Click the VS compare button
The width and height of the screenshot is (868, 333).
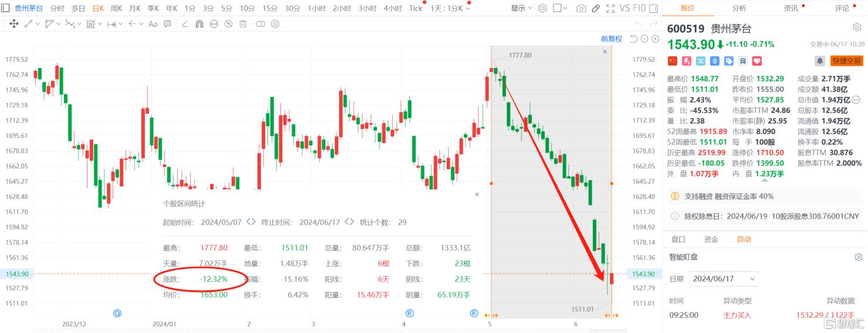pyautogui.click(x=625, y=8)
